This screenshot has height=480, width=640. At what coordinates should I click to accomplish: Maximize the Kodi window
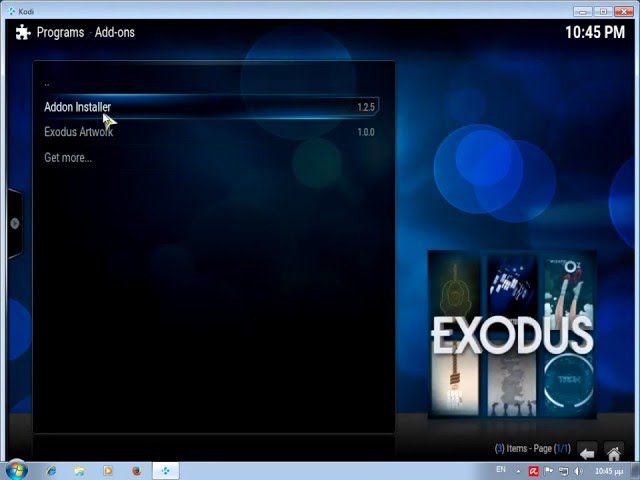(603, 11)
